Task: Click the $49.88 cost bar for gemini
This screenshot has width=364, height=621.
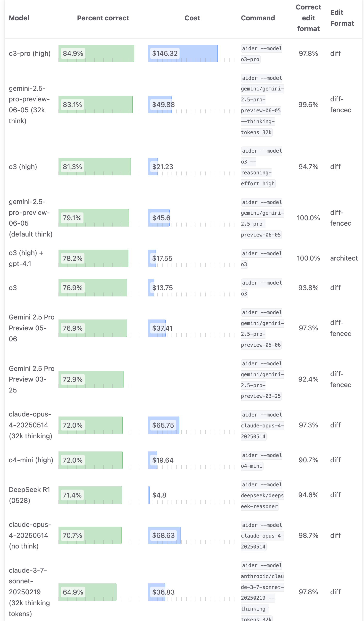Action: pos(160,105)
